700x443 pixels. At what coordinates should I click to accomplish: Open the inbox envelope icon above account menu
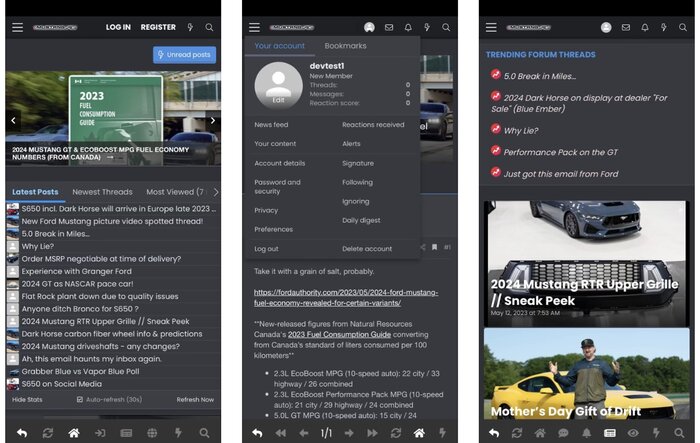(x=389, y=27)
